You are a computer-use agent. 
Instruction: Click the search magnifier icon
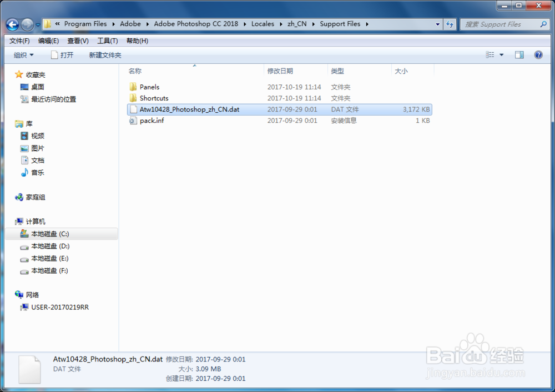[x=543, y=24]
